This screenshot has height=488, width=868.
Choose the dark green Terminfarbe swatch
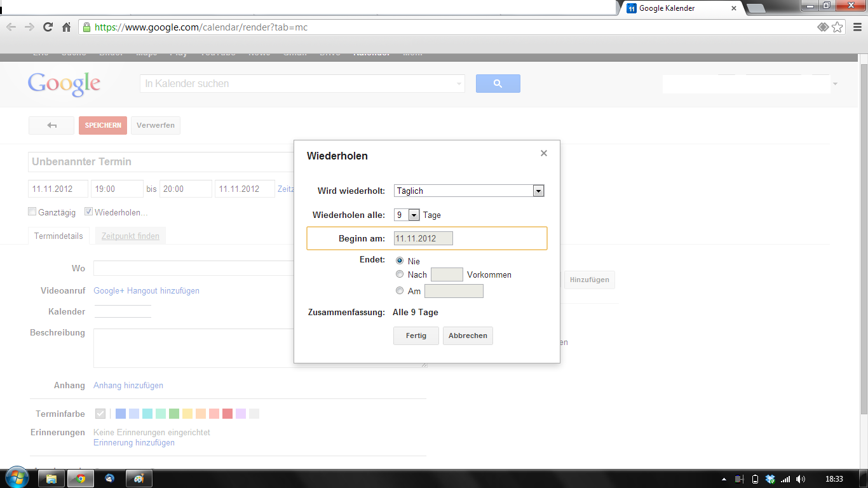coord(174,414)
